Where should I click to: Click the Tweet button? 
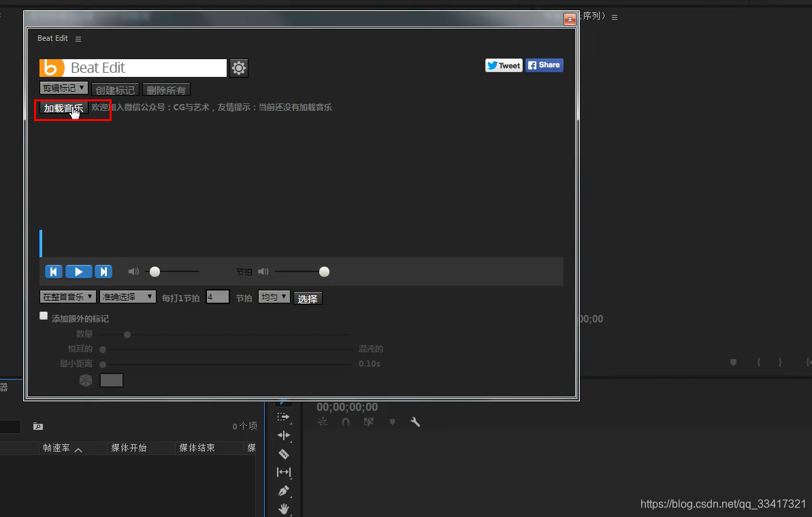tap(504, 65)
